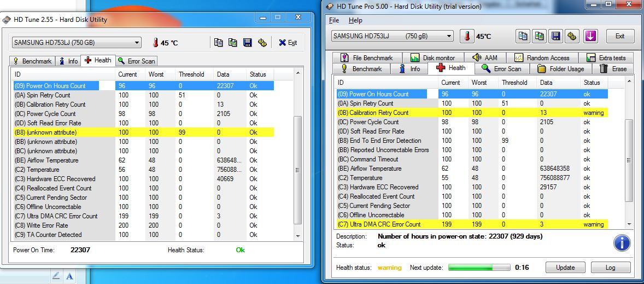Open the Random Access tab in HD Tune Pro
The height and width of the screenshot is (284, 644).
click(542, 58)
